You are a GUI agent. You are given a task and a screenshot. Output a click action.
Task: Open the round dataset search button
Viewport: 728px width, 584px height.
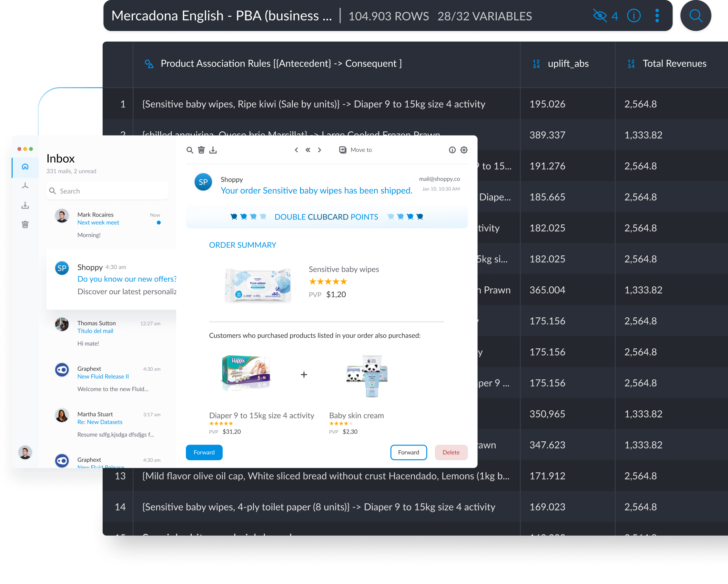(x=696, y=16)
